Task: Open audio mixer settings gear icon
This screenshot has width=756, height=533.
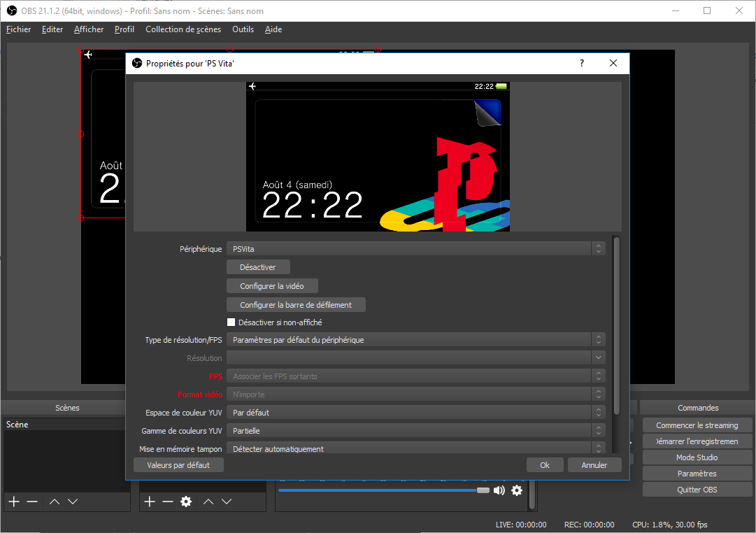Action: click(517, 490)
